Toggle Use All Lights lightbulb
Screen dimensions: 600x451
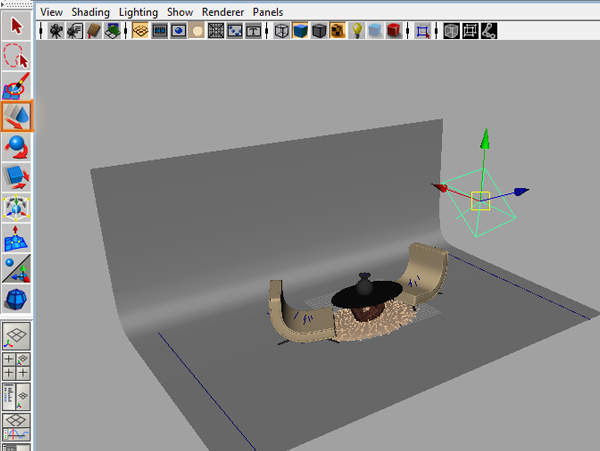pyautogui.click(x=357, y=31)
